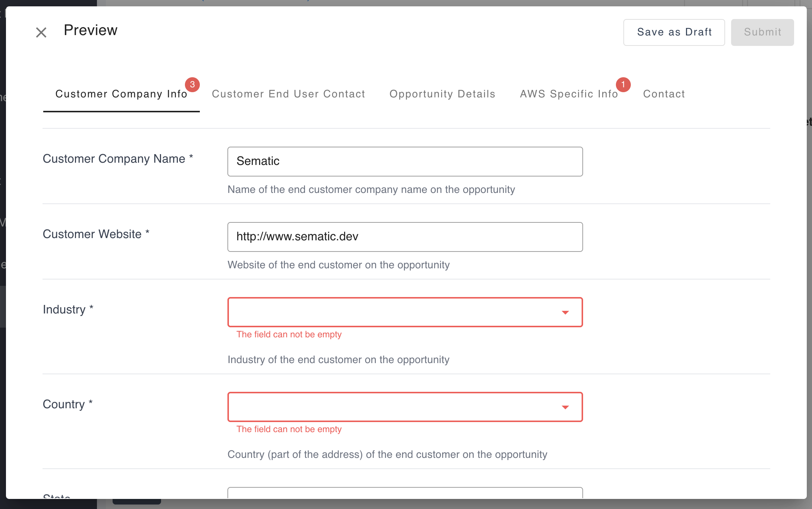Click the Country field's red dropdown arrow

[x=565, y=407]
